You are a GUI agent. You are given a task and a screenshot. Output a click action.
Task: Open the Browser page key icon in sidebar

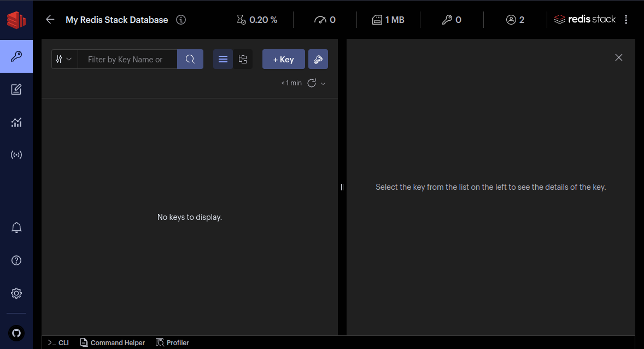coord(16,56)
